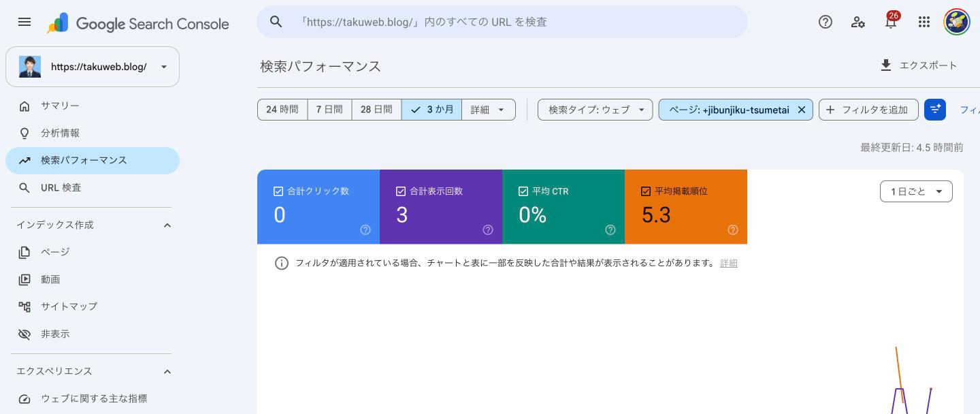Collapse the インデックス作成 section
Image resolution: width=980 pixels, height=414 pixels.
[x=167, y=225]
